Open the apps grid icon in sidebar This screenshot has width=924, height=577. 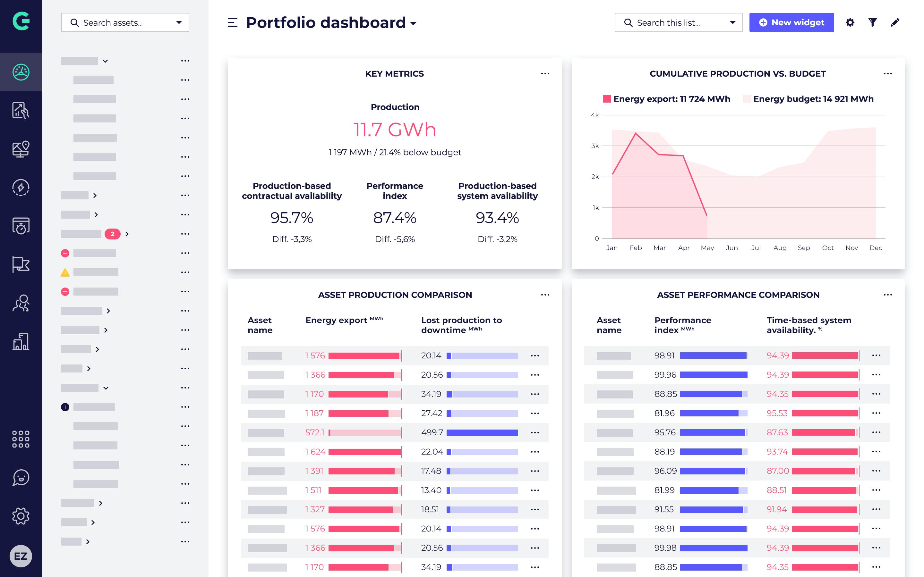pyautogui.click(x=21, y=439)
